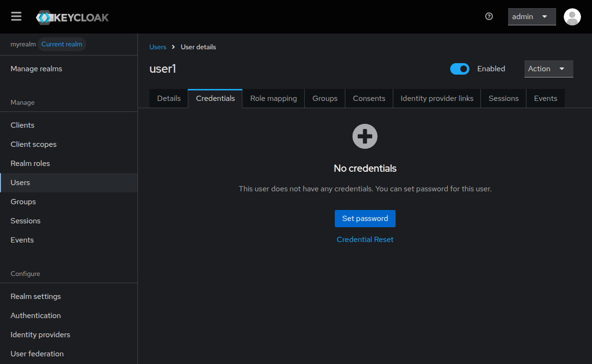Viewport: 592px width, 364px height.
Task: Click the No credentials heading
Action: coord(365,168)
